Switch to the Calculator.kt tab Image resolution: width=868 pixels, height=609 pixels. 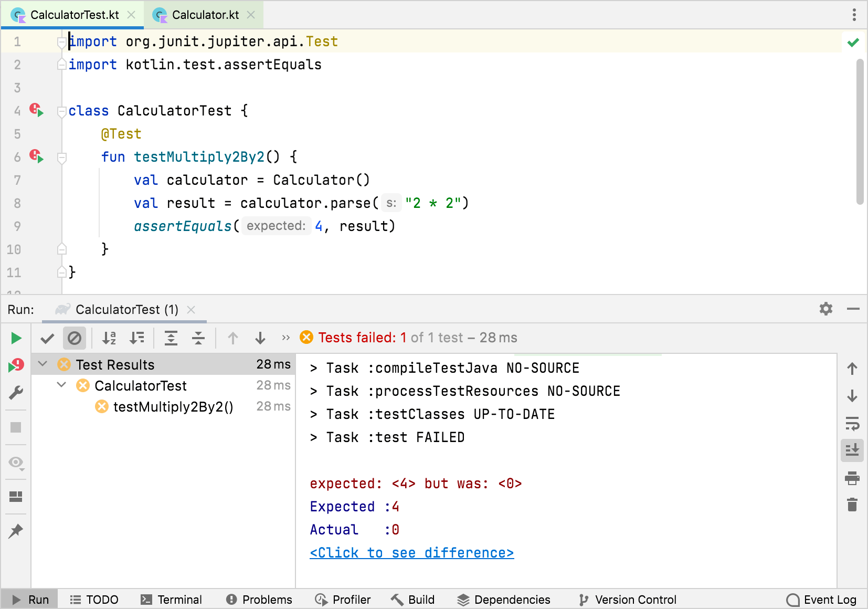pos(204,15)
